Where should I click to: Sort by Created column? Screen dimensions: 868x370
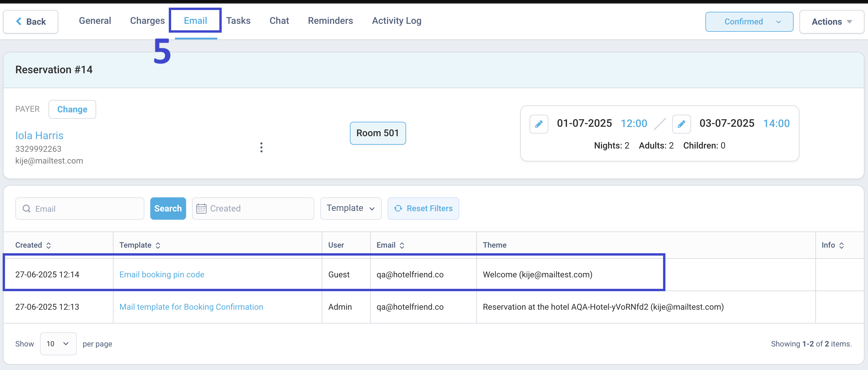point(33,245)
